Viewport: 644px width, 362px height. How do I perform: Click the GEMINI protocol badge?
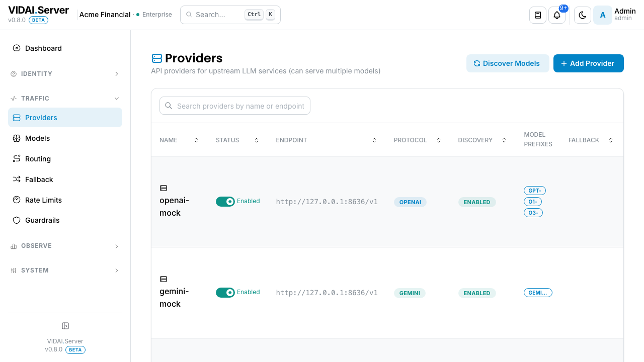coord(410,293)
